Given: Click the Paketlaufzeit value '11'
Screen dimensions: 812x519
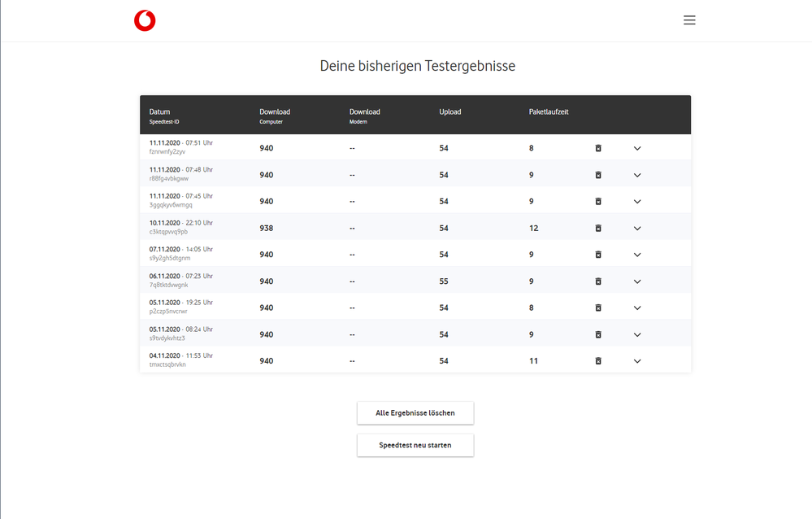Looking at the screenshot, I should (533, 361).
